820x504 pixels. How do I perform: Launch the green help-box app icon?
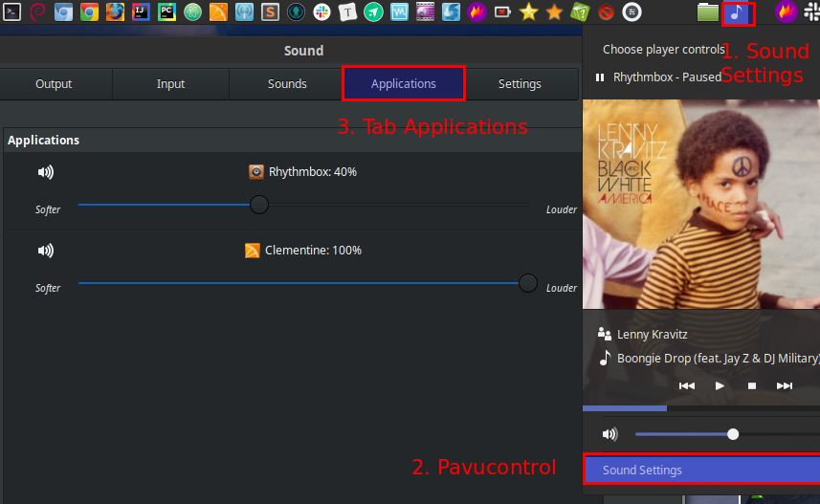pos(580,11)
